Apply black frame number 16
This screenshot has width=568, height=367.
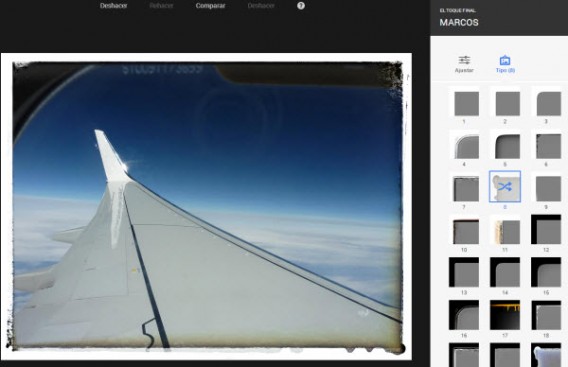coord(464,315)
